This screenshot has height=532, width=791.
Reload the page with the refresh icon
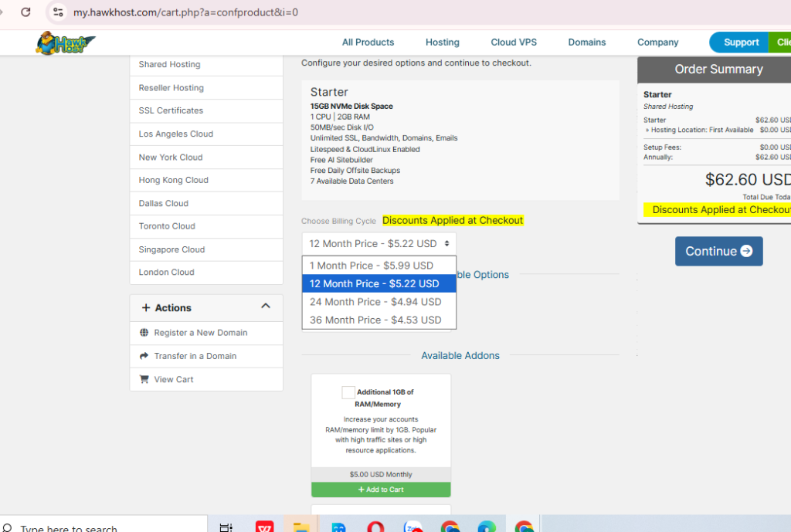coord(25,12)
